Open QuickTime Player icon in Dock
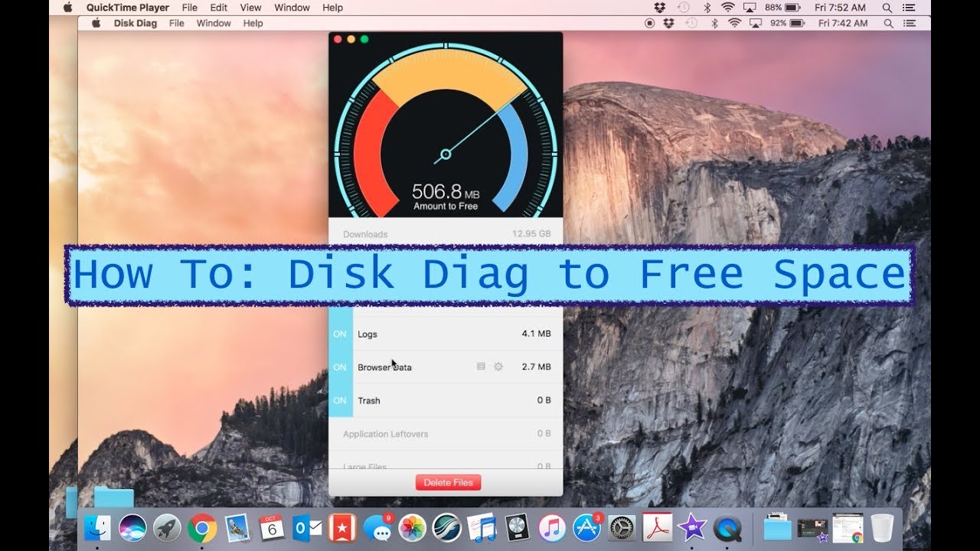This screenshot has width=980, height=551. coord(727,527)
